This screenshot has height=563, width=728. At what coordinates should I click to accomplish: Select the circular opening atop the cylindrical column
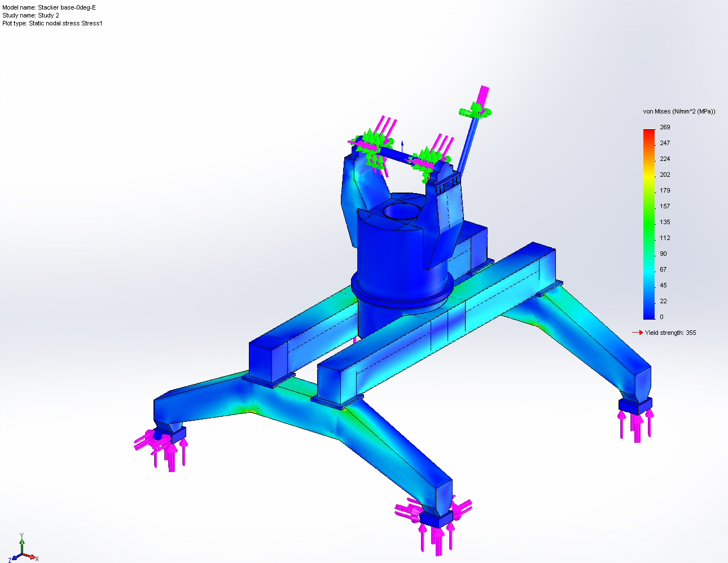(402, 212)
